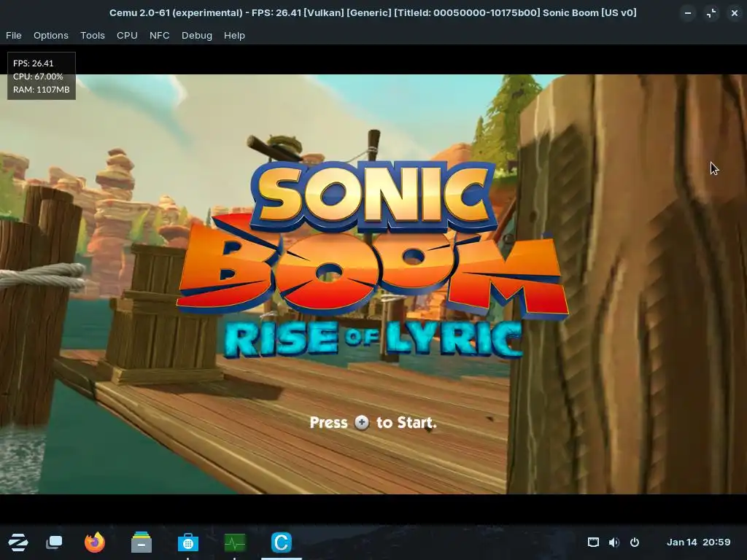Open the File menu
747x560 pixels.
tap(14, 35)
